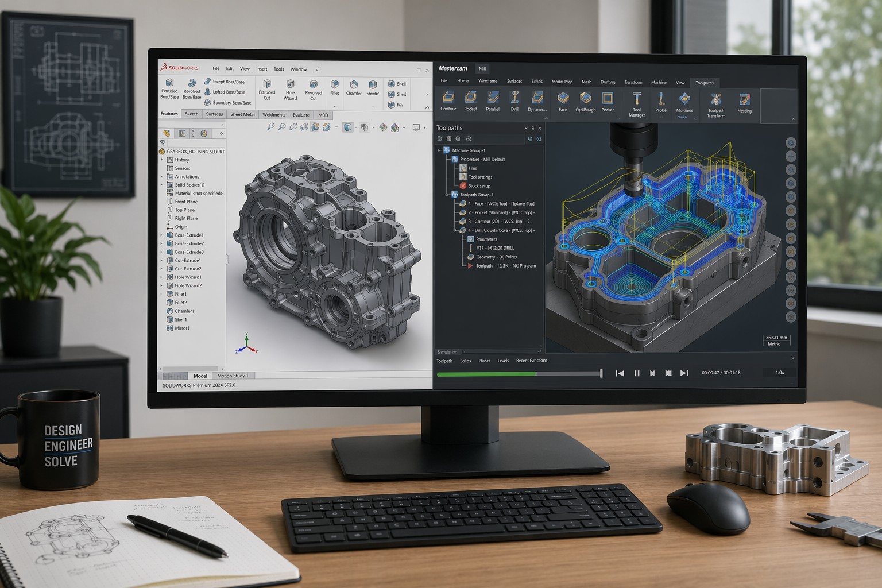Launch the Nesting tool
882x588 pixels.
click(744, 103)
